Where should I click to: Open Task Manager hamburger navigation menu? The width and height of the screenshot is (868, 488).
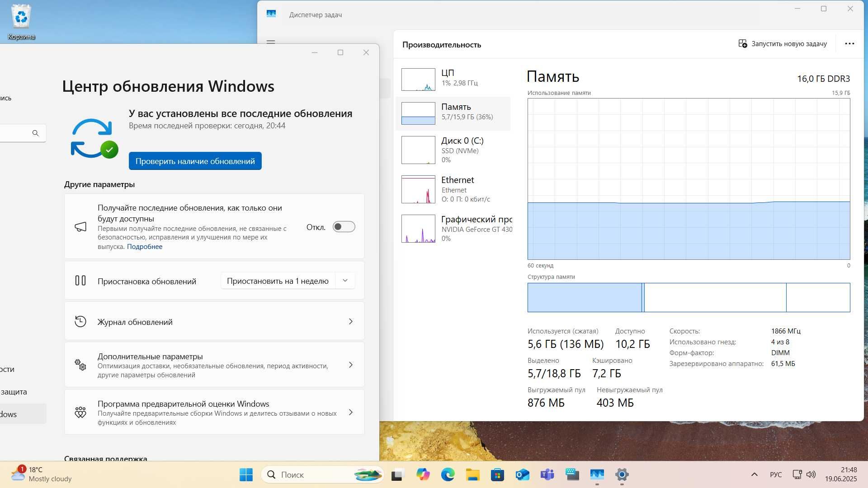click(x=271, y=42)
